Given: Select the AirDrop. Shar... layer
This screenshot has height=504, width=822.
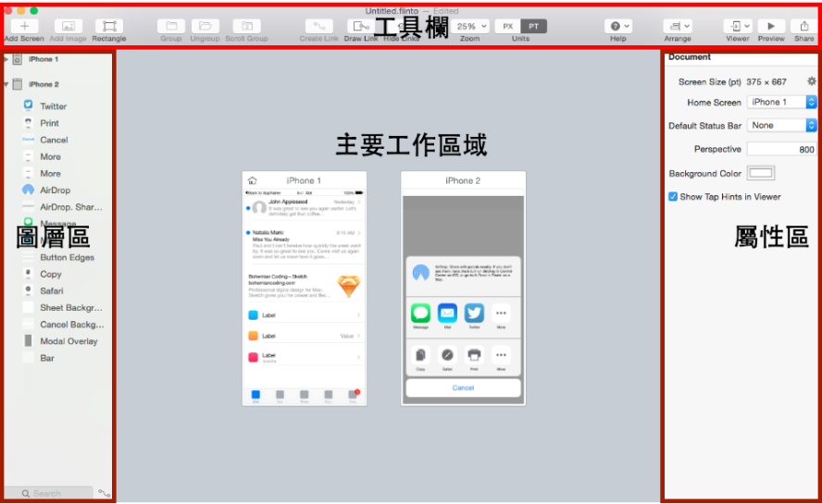Looking at the screenshot, I should 57,207.
